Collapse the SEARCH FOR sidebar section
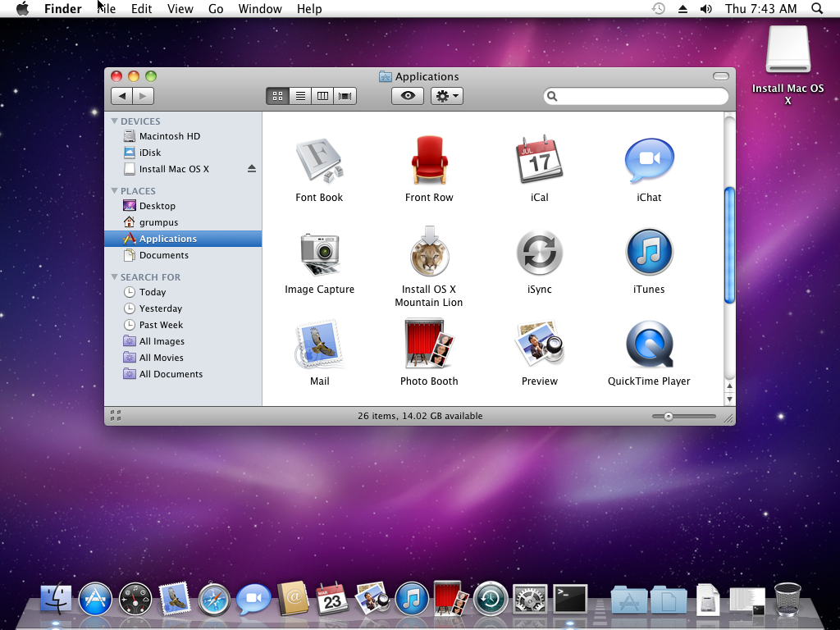 coord(115,277)
